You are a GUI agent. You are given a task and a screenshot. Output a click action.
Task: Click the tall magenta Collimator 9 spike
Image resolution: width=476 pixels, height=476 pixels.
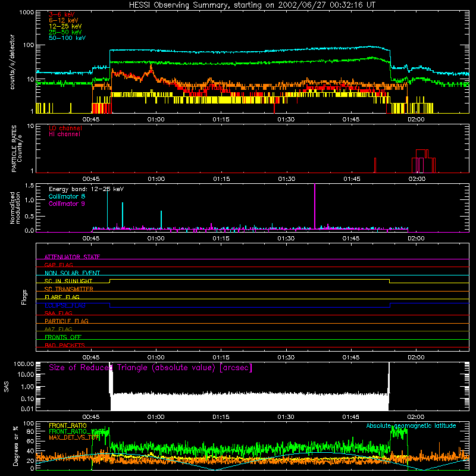[x=315, y=206]
